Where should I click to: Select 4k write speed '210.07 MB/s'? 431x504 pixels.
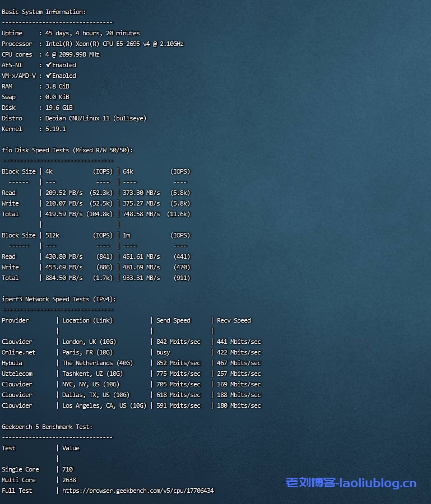pos(64,203)
